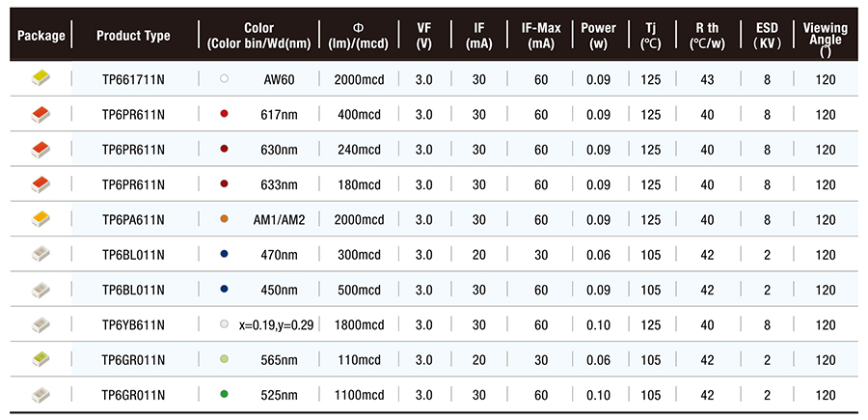The width and height of the screenshot is (868, 420).
Task: Click the green color dot beside 525nm
Action: click(x=224, y=394)
